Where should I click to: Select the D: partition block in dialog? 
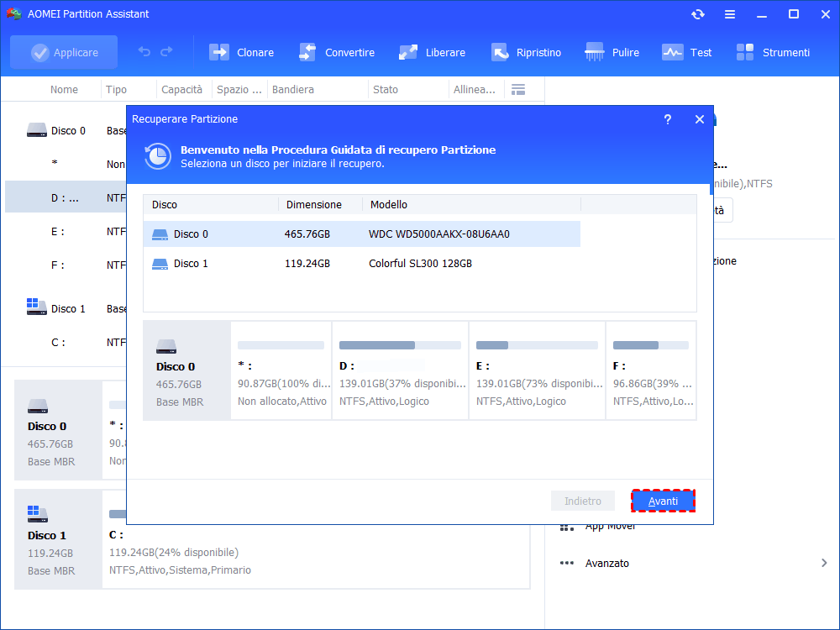point(400,370)
